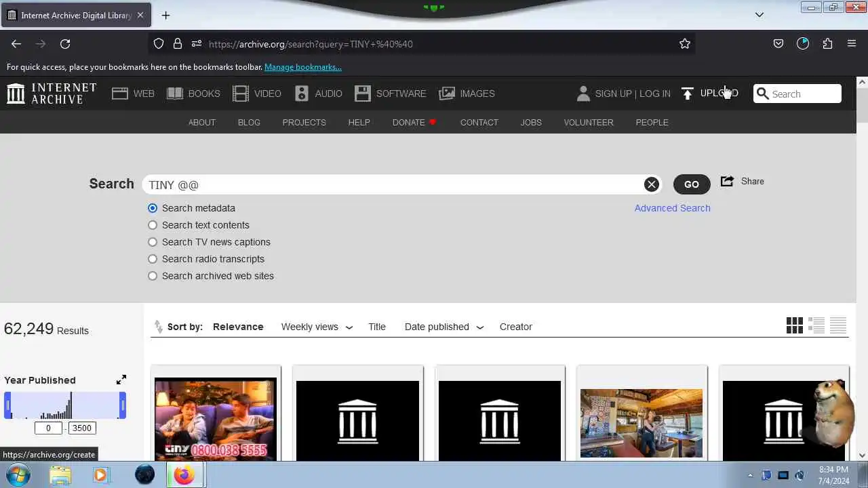Open the Audio section icon
Screen dimensions: 868x488
(x=302, y=94)
